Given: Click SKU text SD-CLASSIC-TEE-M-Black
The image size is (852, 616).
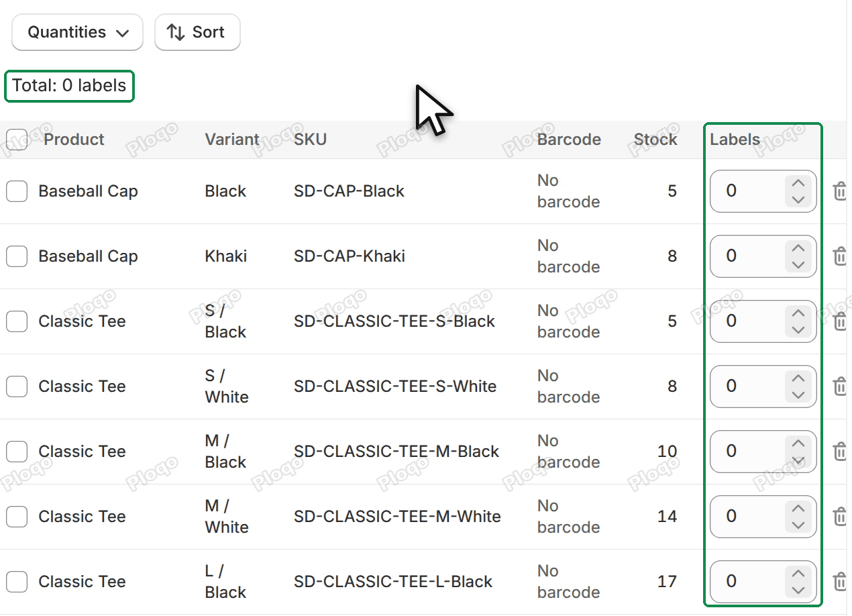Looking at the screenshot, I should coord(396,452).
